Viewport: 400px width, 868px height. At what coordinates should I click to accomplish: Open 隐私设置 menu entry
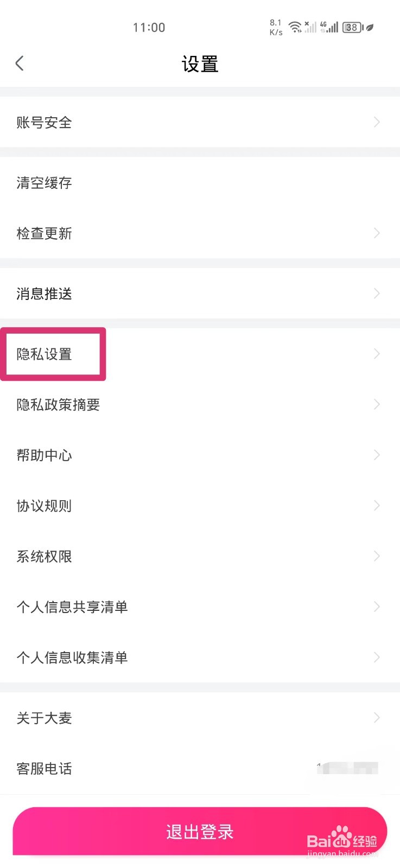45,354
